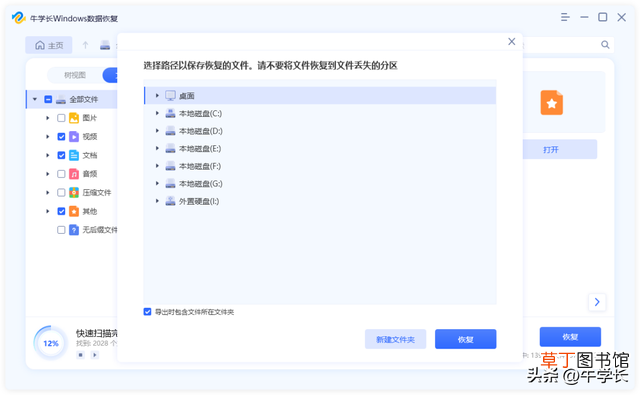Image resolution: width=640 pixels, height=395 pixels.
Task: Click 恢复 button in main window
Action: pyautogui.click(x=570, y=337)
